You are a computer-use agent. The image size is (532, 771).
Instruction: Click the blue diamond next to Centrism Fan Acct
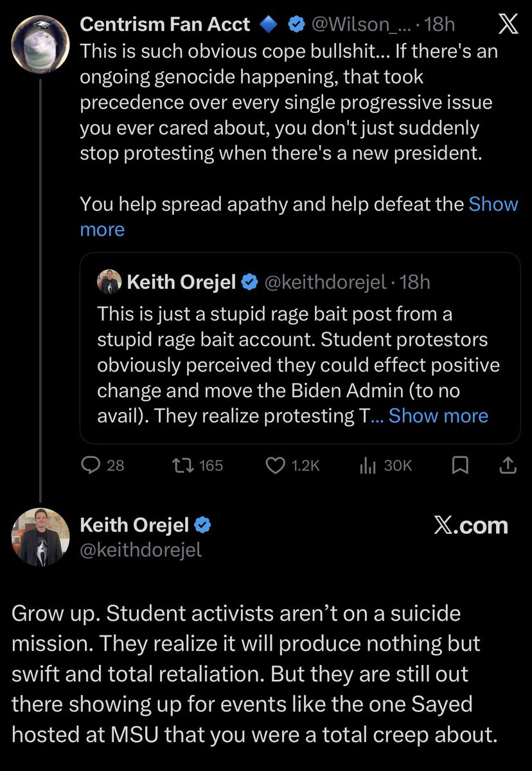coord(269,26)
